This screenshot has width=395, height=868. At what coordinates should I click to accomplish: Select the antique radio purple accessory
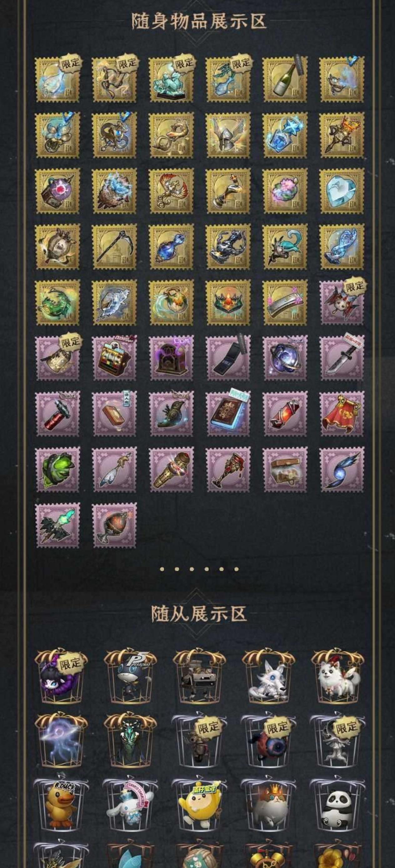pyautogui.click(x=171, y=358)
